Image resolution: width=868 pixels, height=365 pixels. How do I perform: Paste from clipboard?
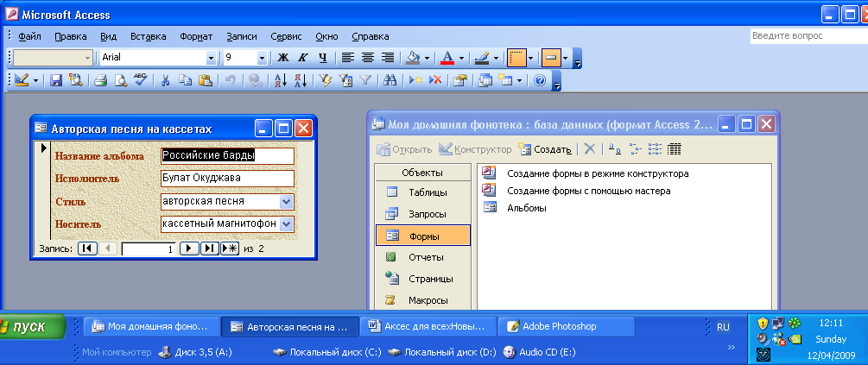point(205,81)
